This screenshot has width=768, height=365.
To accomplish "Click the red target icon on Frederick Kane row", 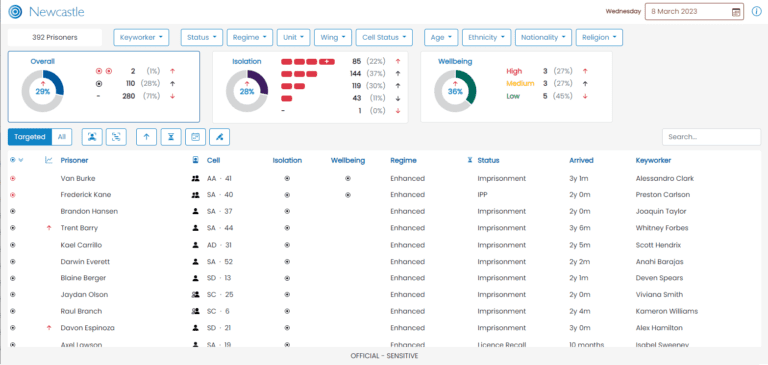I will tap(13, 195).
